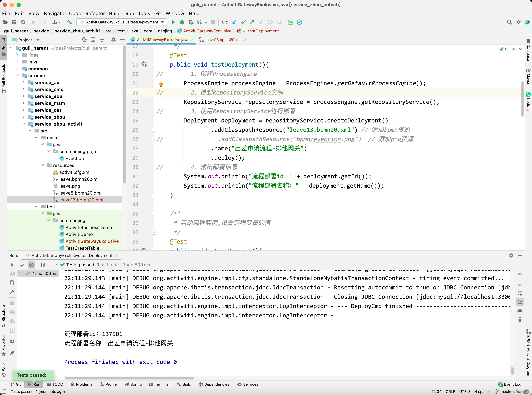
Task: Expand the service_edu module folder
Action: pyautogui.click(x=23, y=96)
